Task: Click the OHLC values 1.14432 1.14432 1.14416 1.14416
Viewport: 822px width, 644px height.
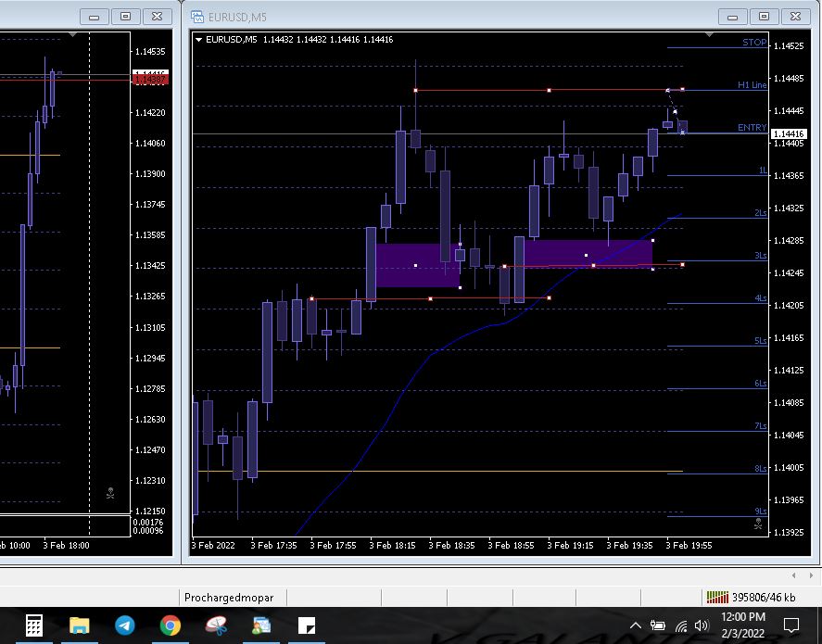Action: [328, 39]
